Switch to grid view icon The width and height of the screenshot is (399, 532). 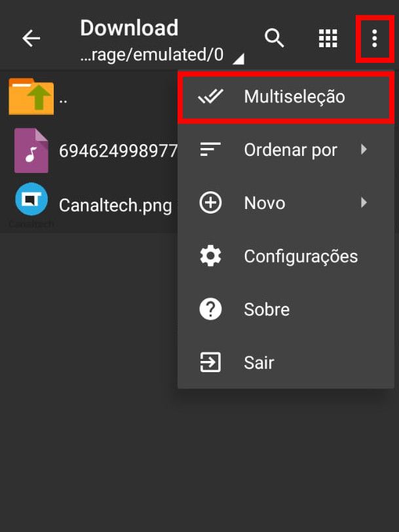click(328, 38)
